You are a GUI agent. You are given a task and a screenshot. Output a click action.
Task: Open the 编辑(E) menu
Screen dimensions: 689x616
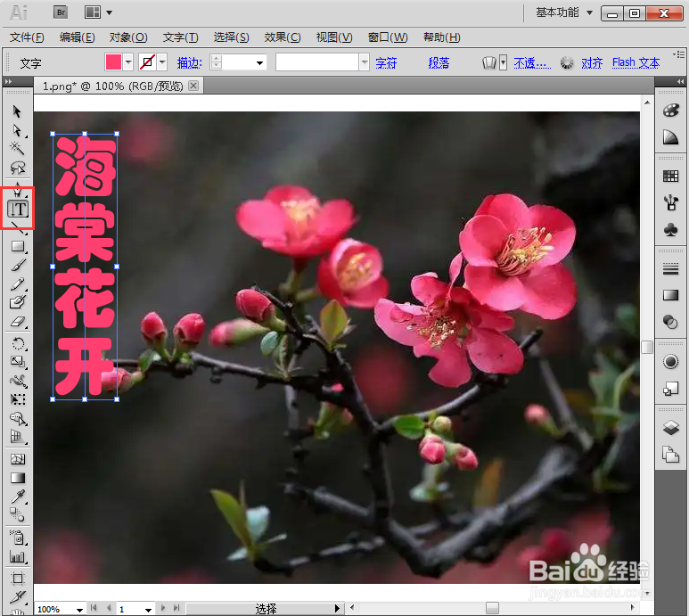coord(77,37)
